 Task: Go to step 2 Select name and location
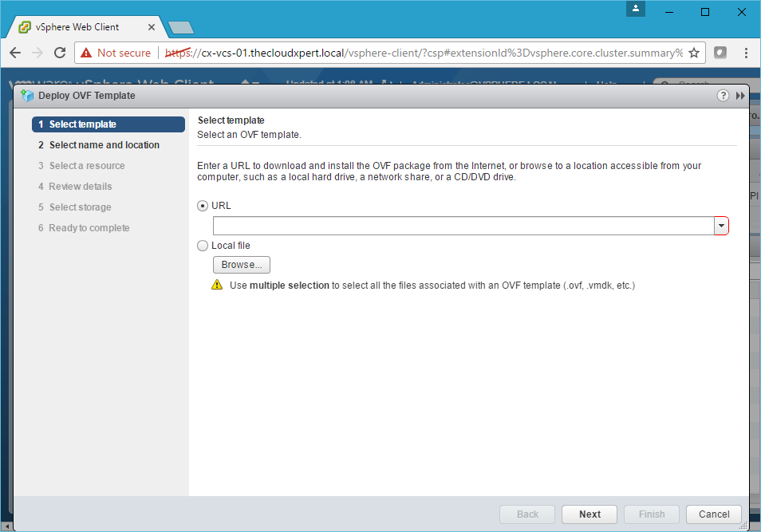pos(104,145)
